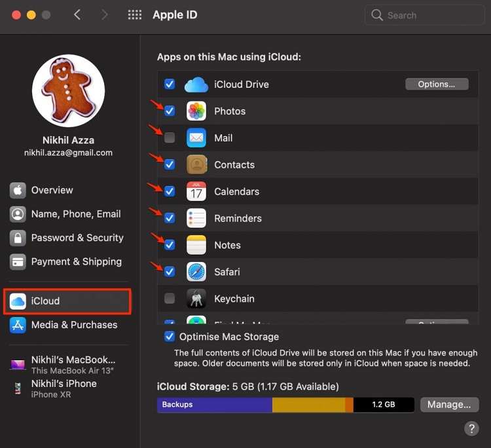Viewport: 491px width, 448px height.
Task: Click the Keychain keys icon
Action: coord(196,299)
